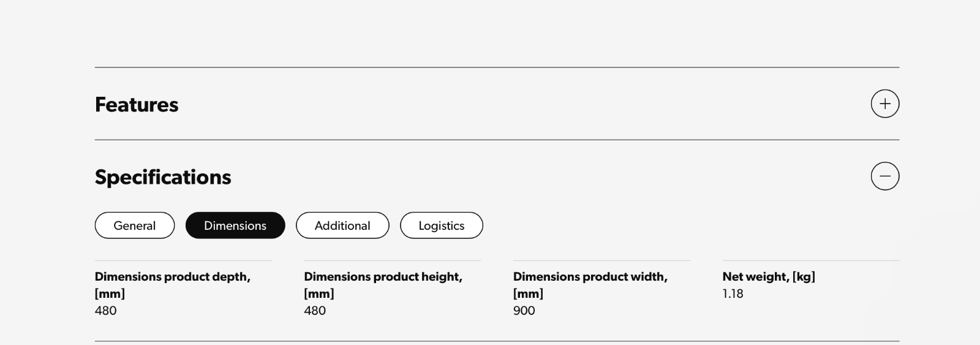The width and height of the screenshot is (980, 345).
Task: Click the [kg] unit beside Net weight
Action: [x=804, y=277]
